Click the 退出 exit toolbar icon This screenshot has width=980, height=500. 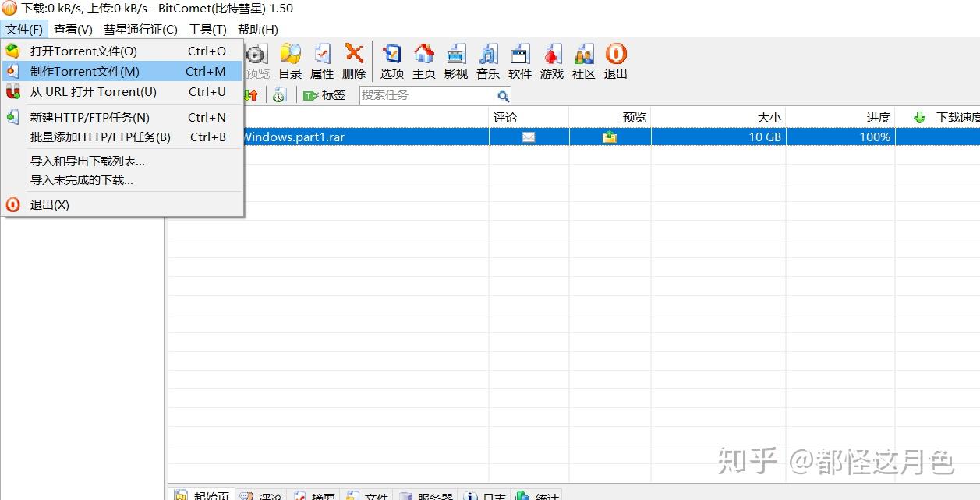[616, 61]
